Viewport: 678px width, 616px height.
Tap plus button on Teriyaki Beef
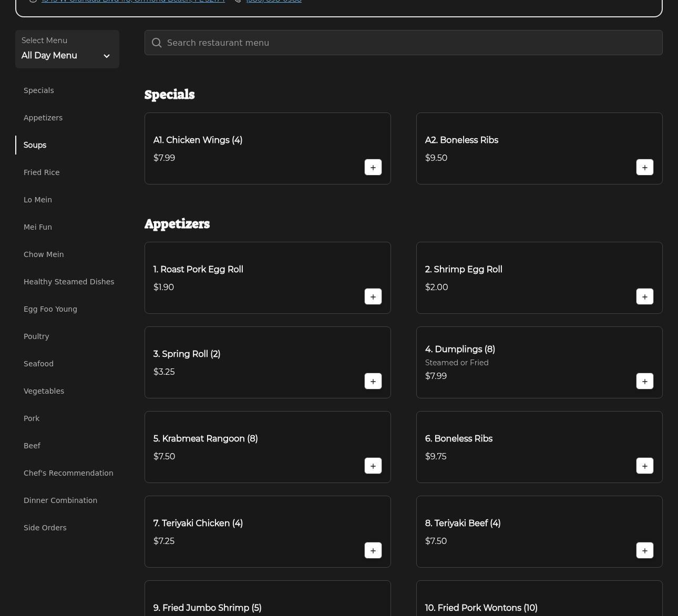(x=644, y=551)
